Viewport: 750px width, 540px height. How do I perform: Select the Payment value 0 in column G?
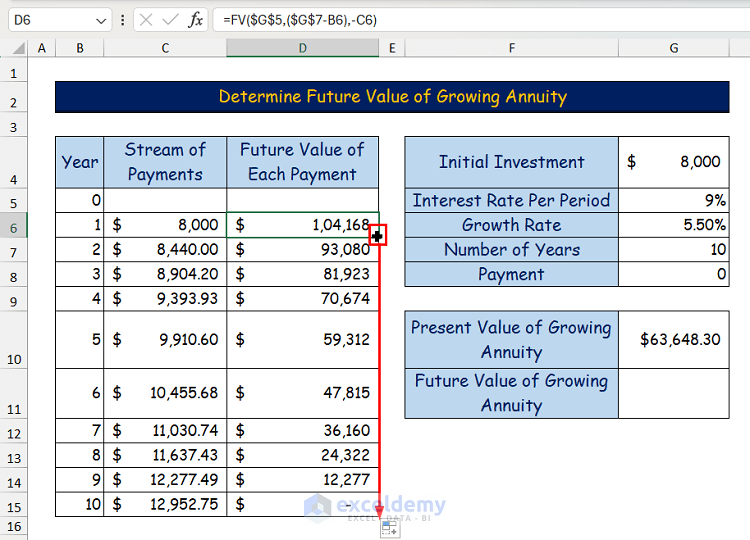674,274
